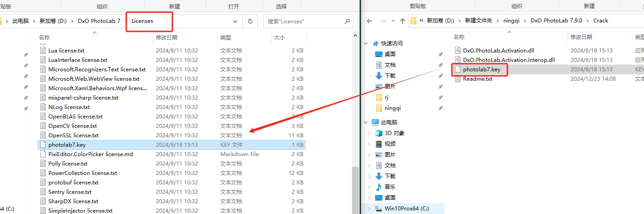
Task: Click the Downloads arrow icon under Quick access
Action: [379, 75]
